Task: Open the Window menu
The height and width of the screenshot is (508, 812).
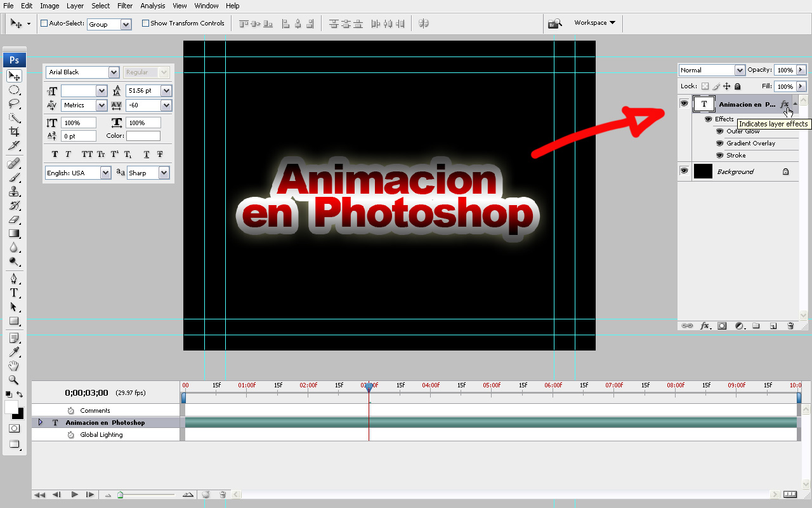Action: point(207,6)
